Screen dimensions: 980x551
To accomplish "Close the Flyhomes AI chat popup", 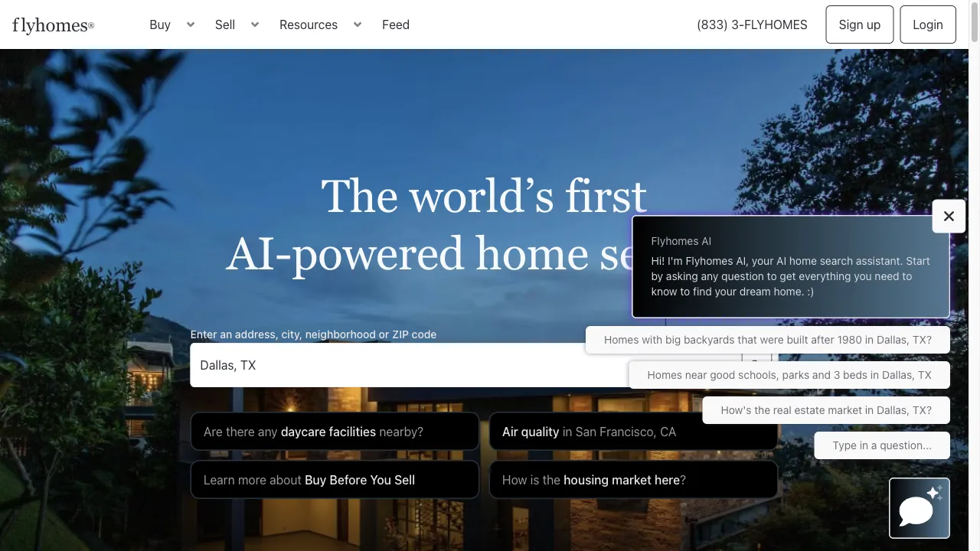I will click(949, 216).
